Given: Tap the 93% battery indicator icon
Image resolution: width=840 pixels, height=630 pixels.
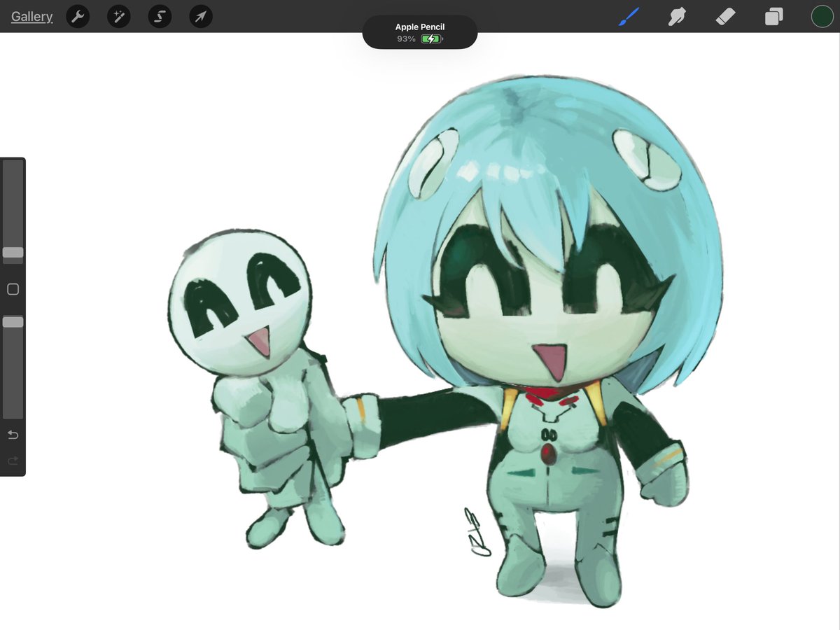Looking at the screenshot, I should [432, 39].
